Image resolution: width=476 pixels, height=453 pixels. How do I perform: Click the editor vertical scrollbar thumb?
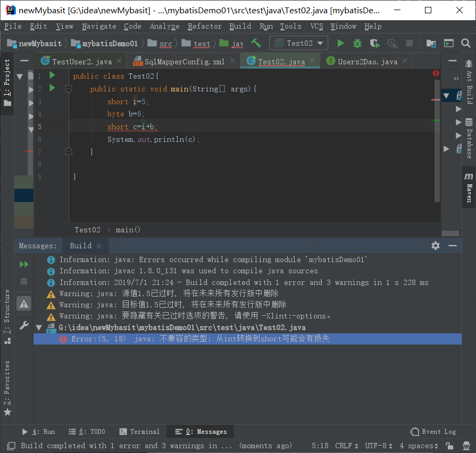click(437, 141)
